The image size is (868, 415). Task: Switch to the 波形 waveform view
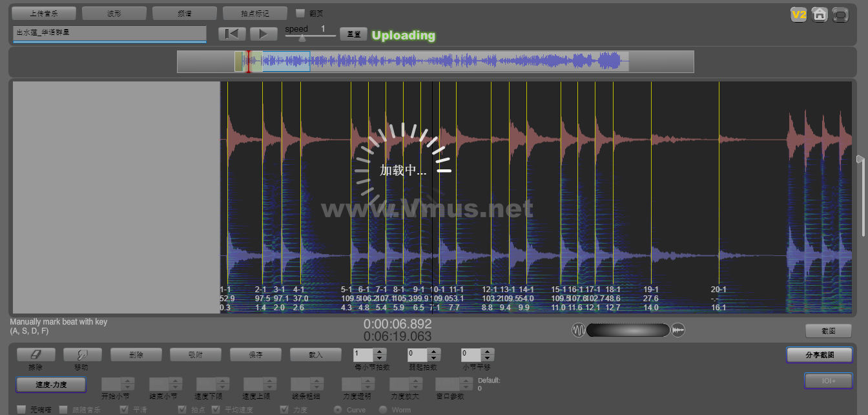click(114, 13)
